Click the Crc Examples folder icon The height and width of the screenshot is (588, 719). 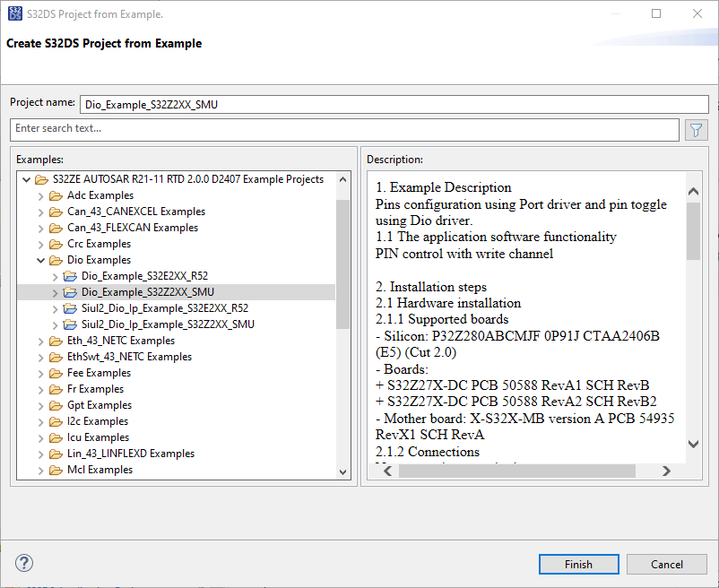click(56, 244)
